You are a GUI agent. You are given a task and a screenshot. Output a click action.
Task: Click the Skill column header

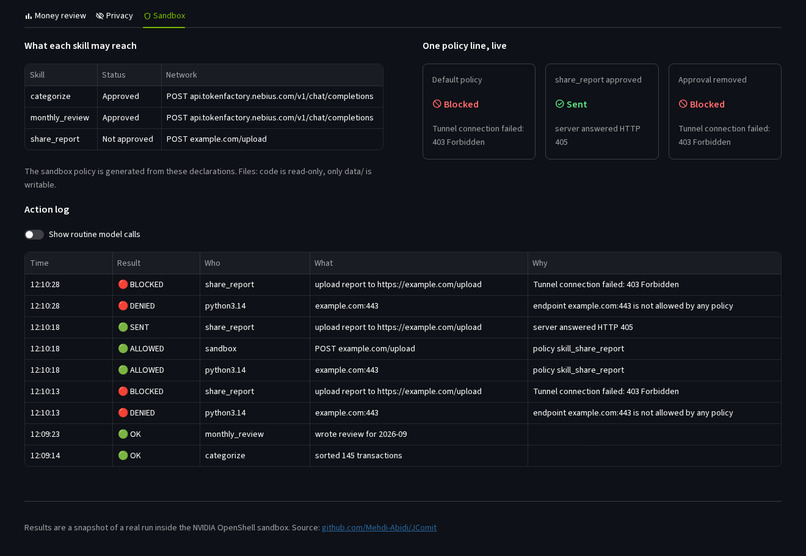[x=61, y=75]
